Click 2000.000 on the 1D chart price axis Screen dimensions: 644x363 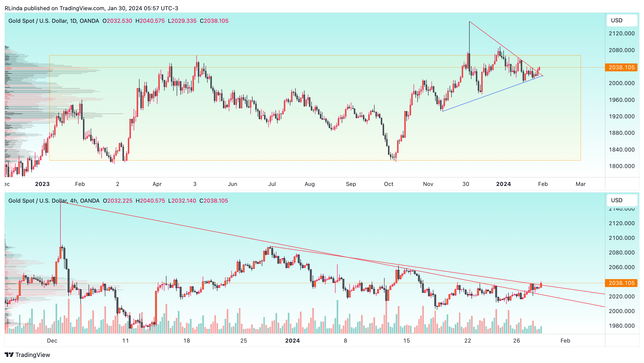[621, 83]
